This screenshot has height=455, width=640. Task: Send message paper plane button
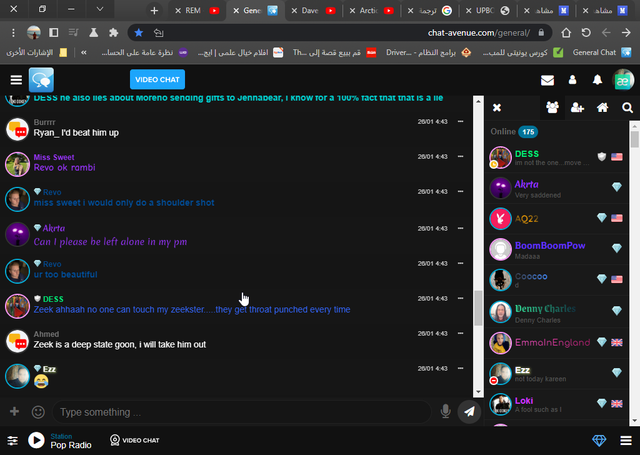click(469, 412)
